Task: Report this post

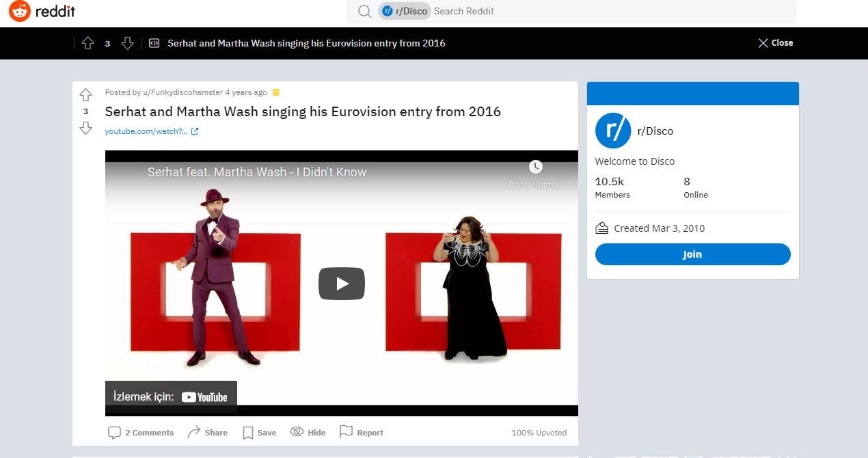Action: pyautogui.click(x=362, y=433)
